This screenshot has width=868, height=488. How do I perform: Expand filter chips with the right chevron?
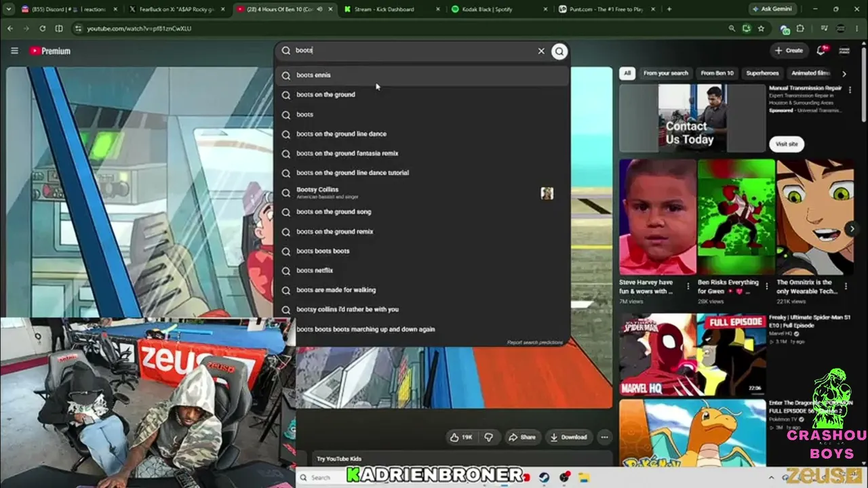[x=844, y=73]
